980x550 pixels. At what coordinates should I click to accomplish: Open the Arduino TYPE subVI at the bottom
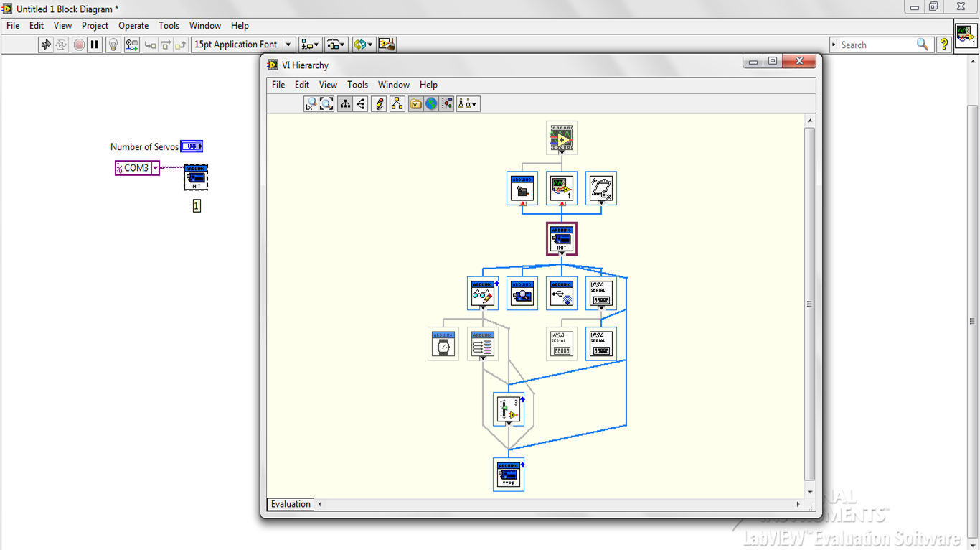pos(508,474)
